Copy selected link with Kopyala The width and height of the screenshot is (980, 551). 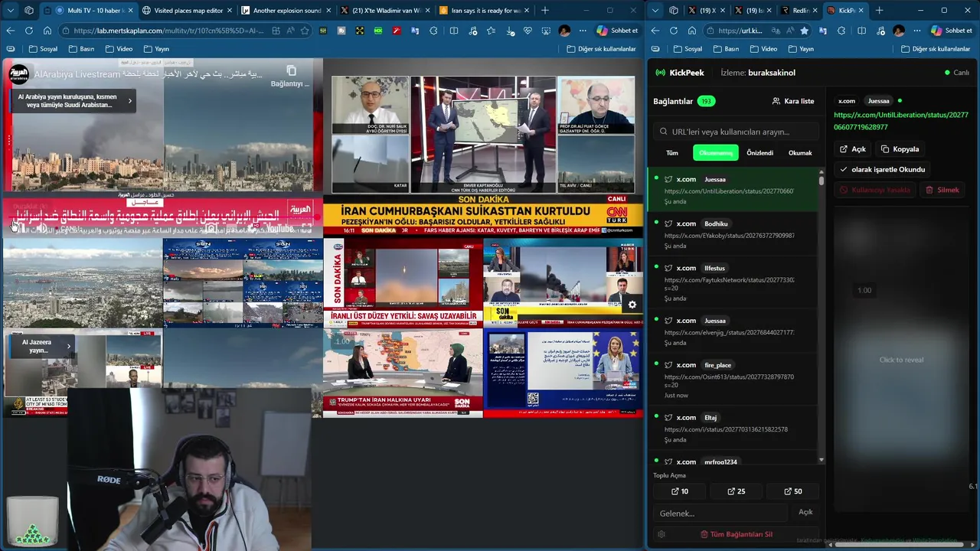coord(900,149)
